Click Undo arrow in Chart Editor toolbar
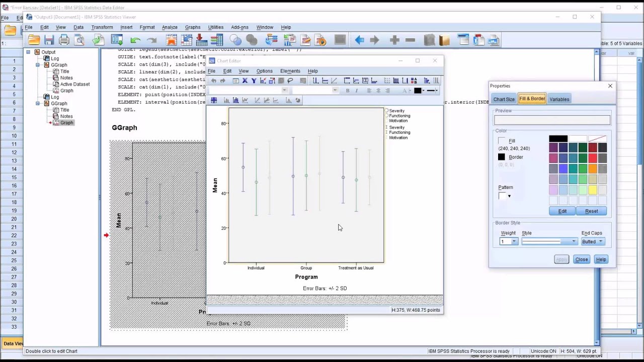 pyautogui.click(x=214, y=80)
